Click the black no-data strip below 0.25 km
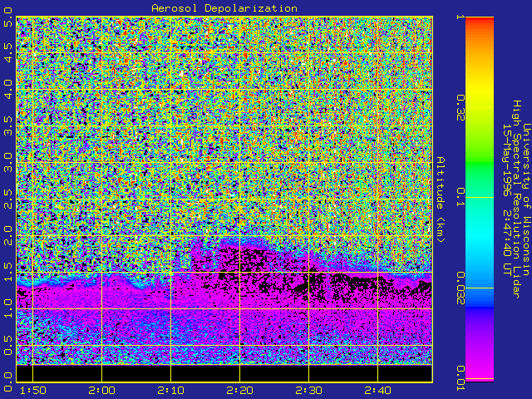The image size is (532, 399). pyautogui.click(x=224, y=373)
